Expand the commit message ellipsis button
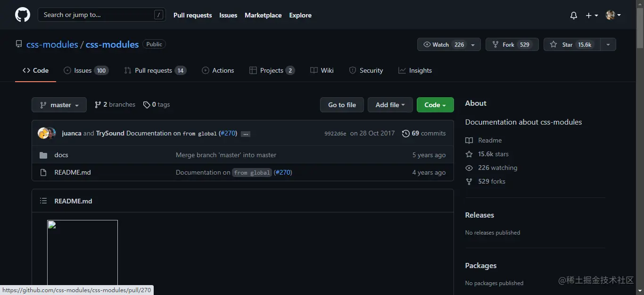Screen dimensions: 644x295 click(245, 134)
